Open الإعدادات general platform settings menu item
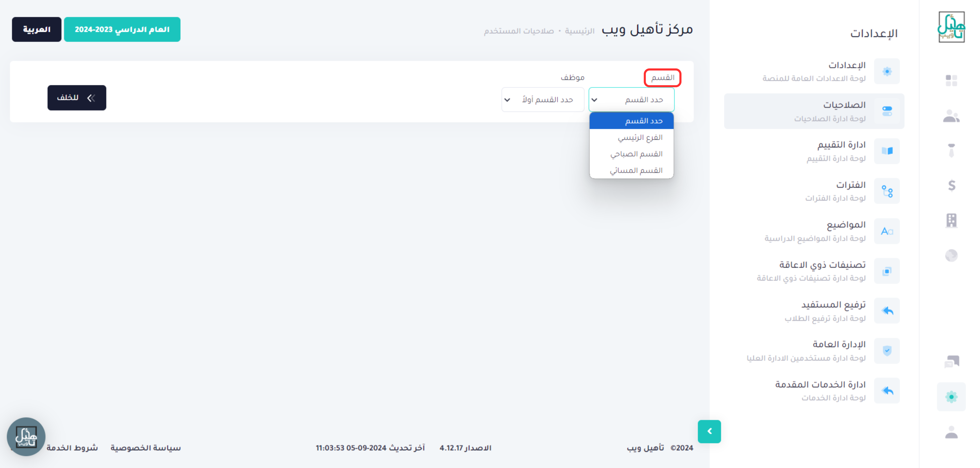980x468 pixels. [x=814, y=71]
